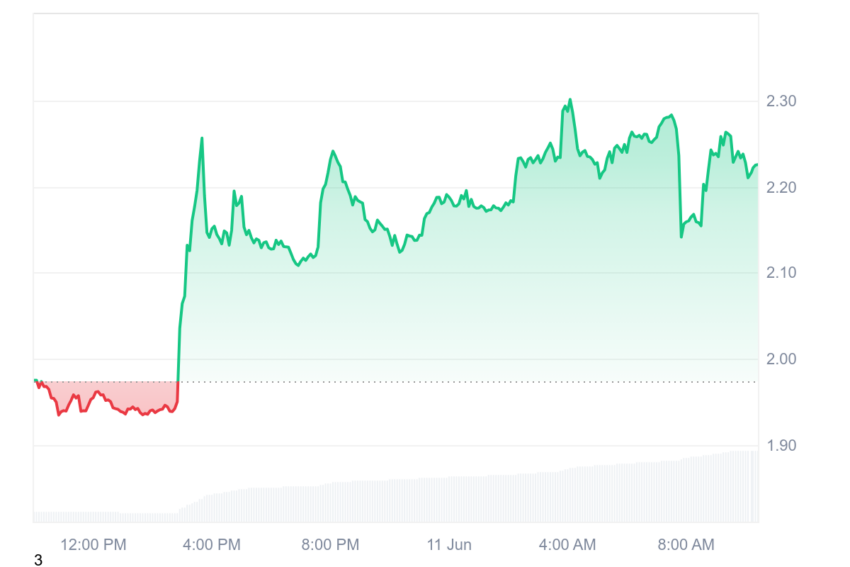Click the number 3 caption below chart
Screen dimensions: 850x567
point(38,560)
